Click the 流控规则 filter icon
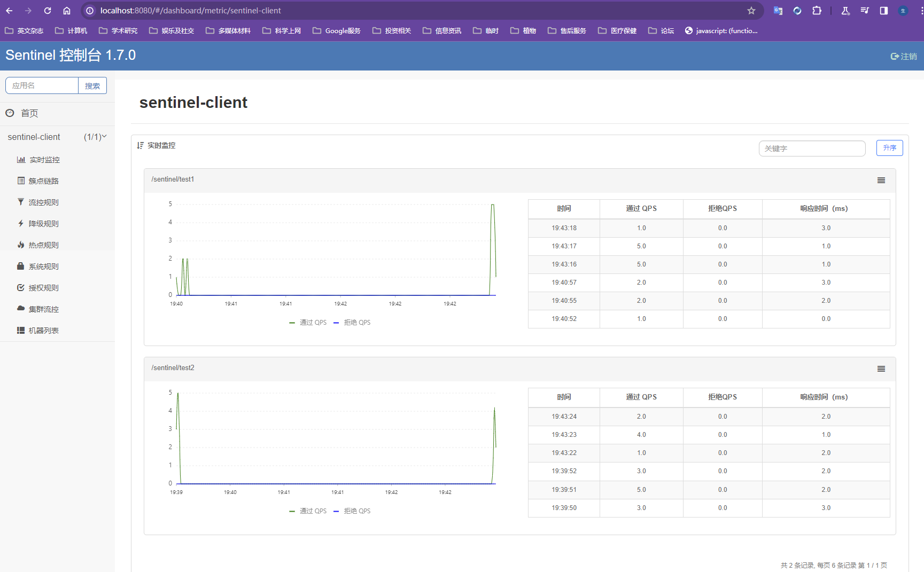This screenshot has height=572, width=924. pyautogui.click(x=21, y=202)
